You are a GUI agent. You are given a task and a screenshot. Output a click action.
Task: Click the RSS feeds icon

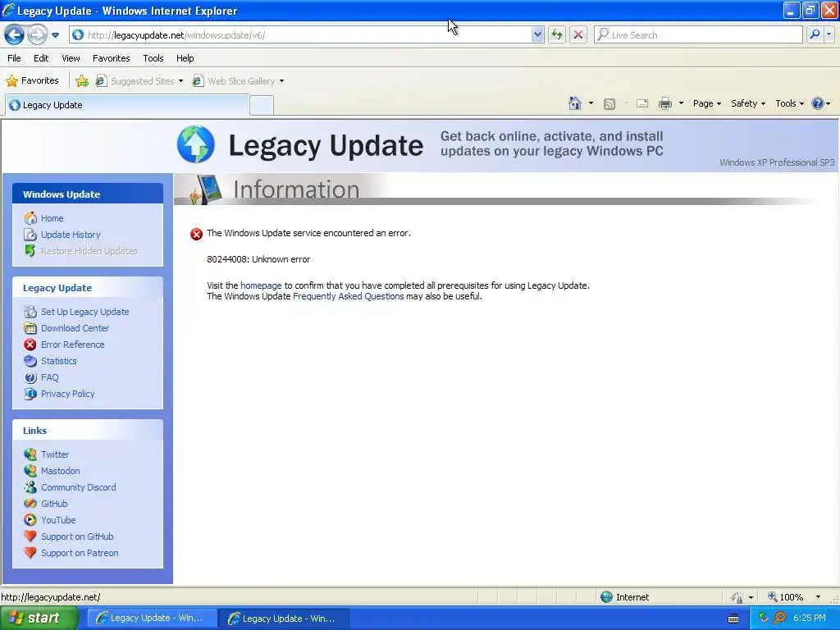tap(609, 104)
